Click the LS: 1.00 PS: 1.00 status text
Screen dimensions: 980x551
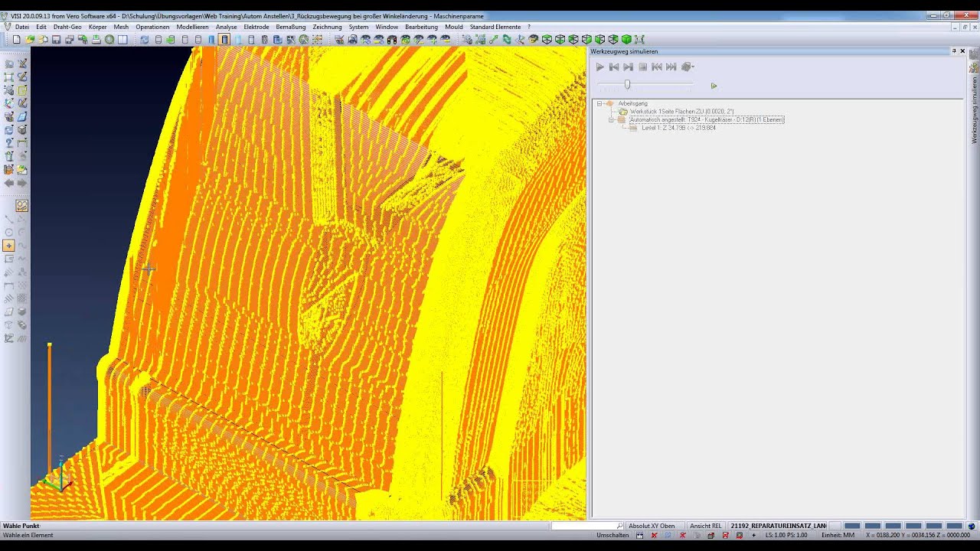pyautogui.click(x=786, y=535)
